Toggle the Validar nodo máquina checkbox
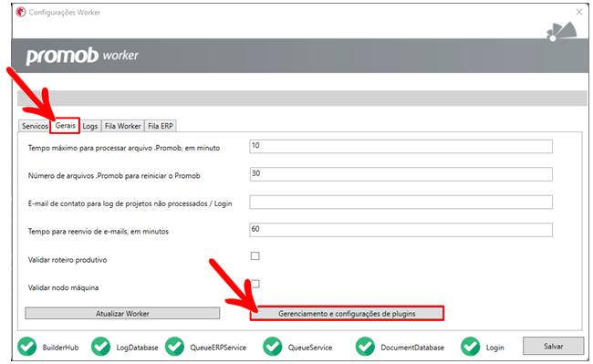The width and height of the screenshot is (593, 364). pos(256,284)
